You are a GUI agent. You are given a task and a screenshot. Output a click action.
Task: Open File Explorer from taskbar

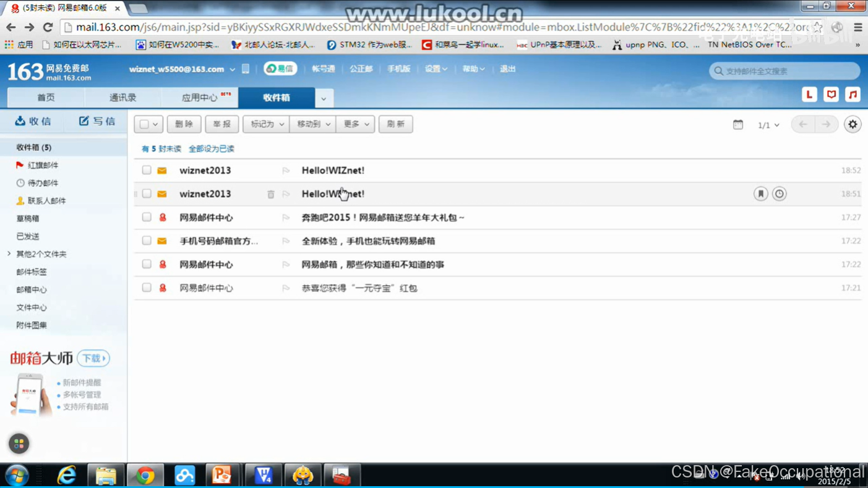coord(106,476)
